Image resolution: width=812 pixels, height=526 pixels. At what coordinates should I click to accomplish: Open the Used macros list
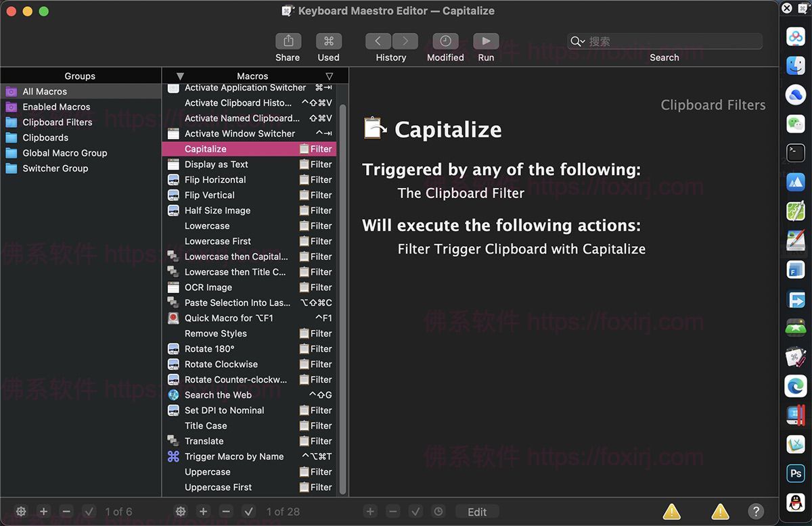coord(328,41)
